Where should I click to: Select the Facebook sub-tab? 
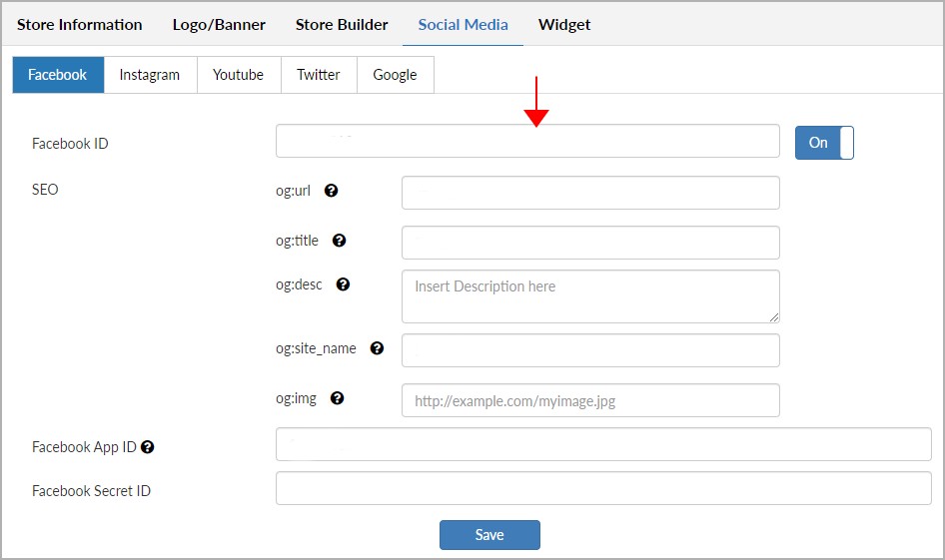pyautogui.click(x=58, y=75)
